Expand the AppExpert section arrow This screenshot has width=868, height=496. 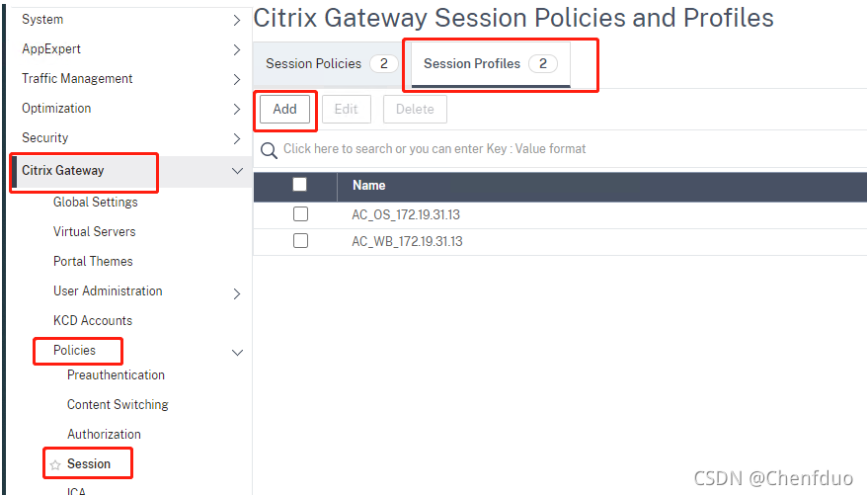click(236, 49)
